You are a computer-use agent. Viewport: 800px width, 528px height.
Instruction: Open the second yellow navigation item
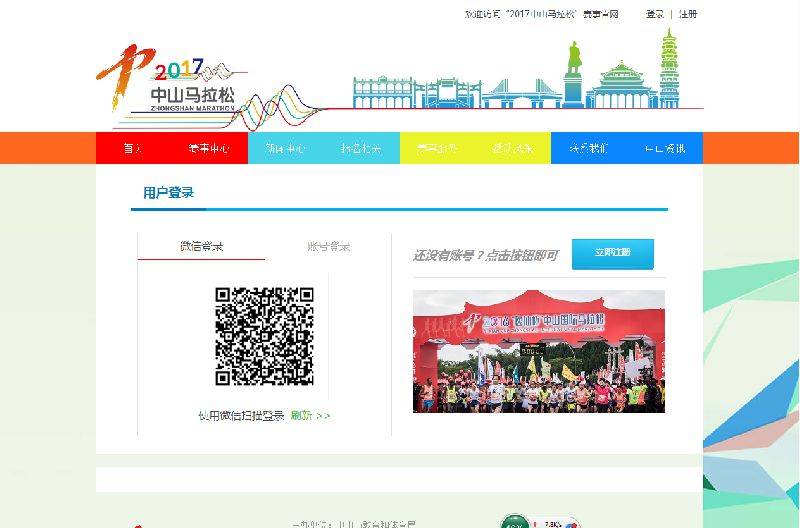513,148
